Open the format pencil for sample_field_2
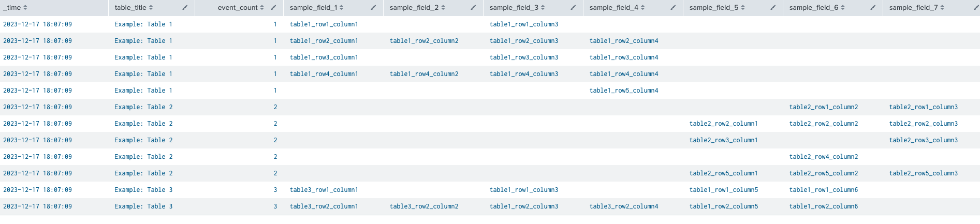980x224 pixels. (473, 8)
